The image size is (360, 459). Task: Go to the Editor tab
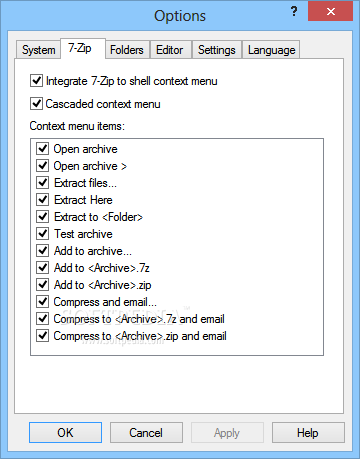click(170, 50)
